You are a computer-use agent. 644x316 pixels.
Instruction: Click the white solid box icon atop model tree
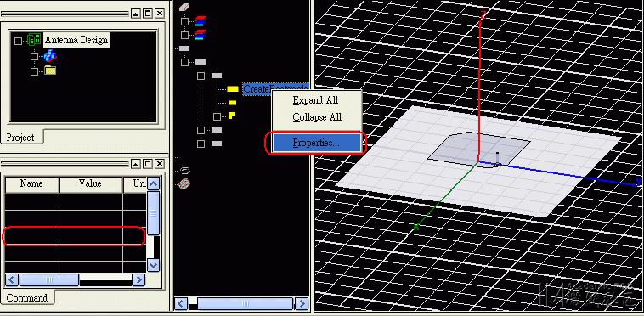click(x=184, y=8)
